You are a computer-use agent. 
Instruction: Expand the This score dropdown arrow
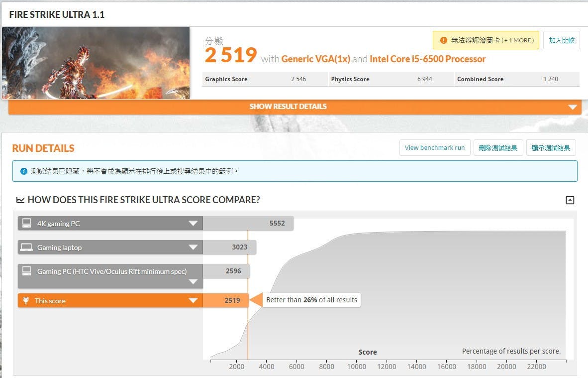(193, 301)
